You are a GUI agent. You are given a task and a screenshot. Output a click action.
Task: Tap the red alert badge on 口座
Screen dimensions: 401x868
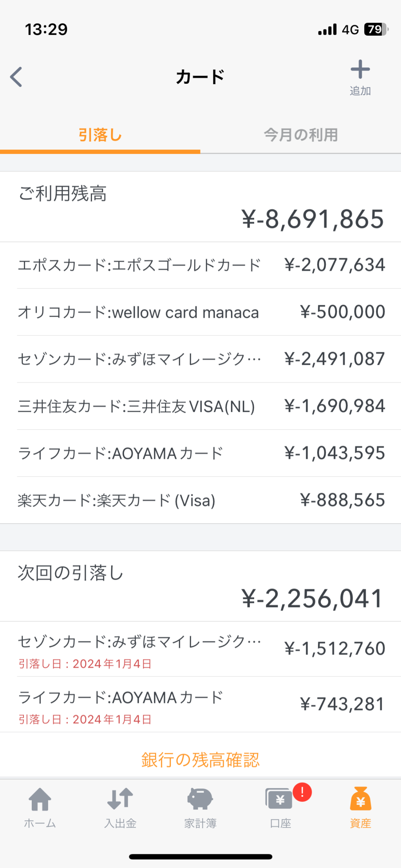click(x=302, y=792)
